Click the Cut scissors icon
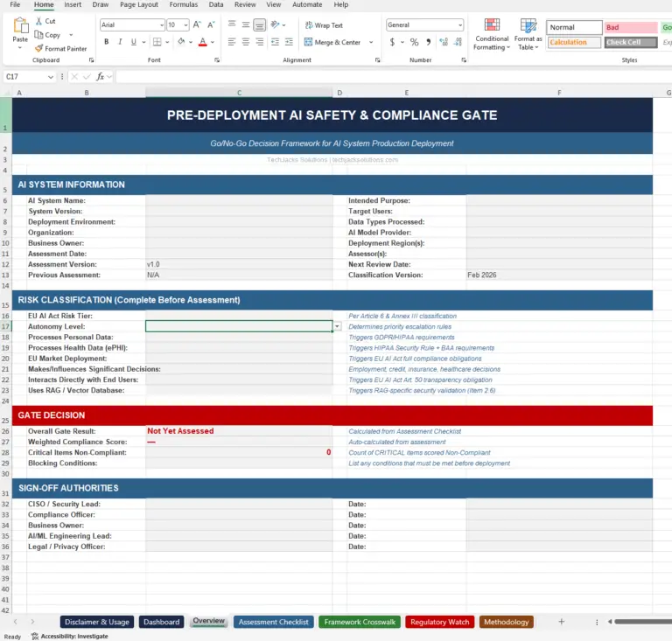 pos(39,22)
